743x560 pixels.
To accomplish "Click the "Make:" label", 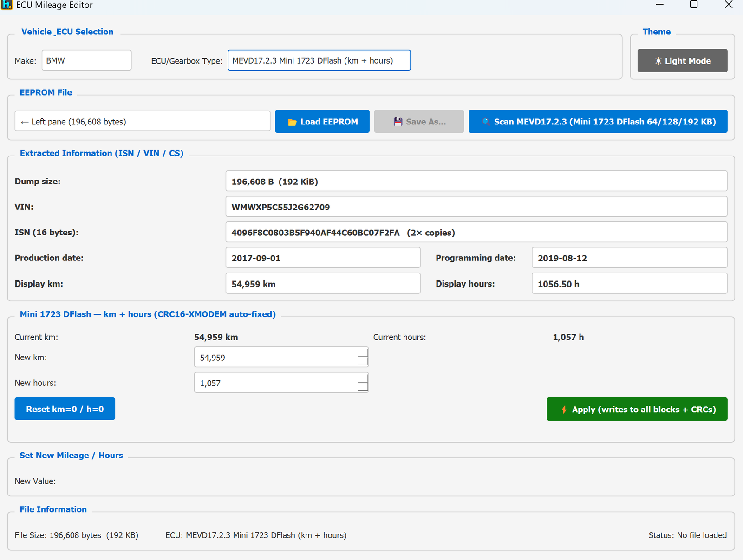I will [x=25, y=61].
